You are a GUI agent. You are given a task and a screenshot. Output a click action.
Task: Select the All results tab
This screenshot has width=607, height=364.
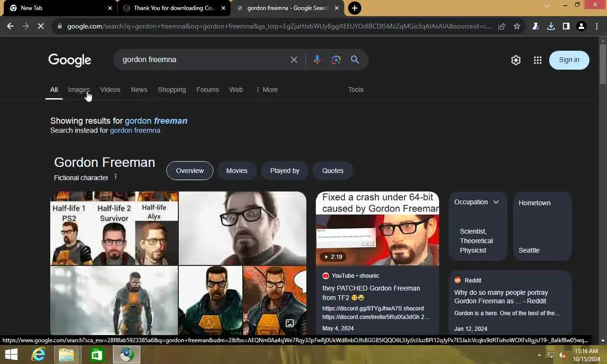[x=54, y=90]
